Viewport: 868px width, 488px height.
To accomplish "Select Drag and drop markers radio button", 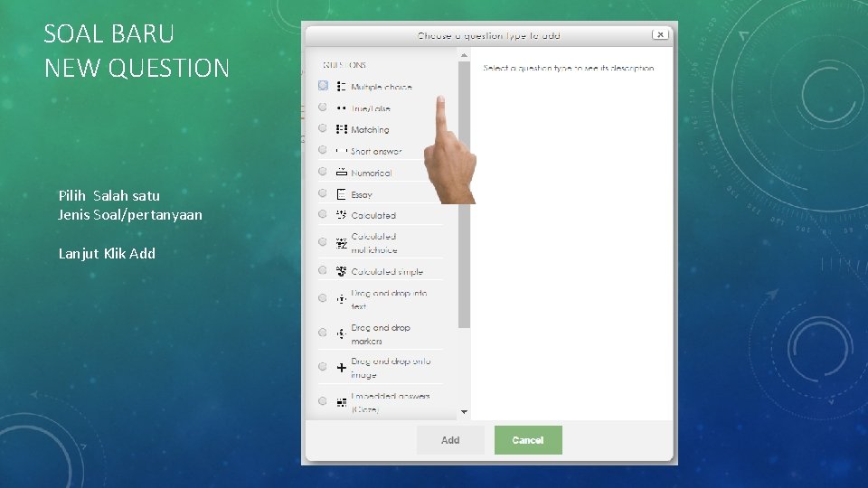I will [323, 333].
